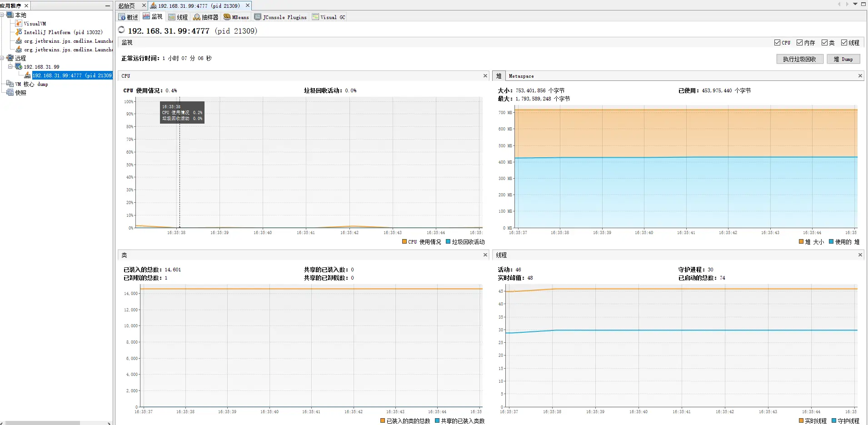Maximize the editor area with top-right icon
Image resolution: width=868 pixels, height=425 pixels.
coord(863,4)
